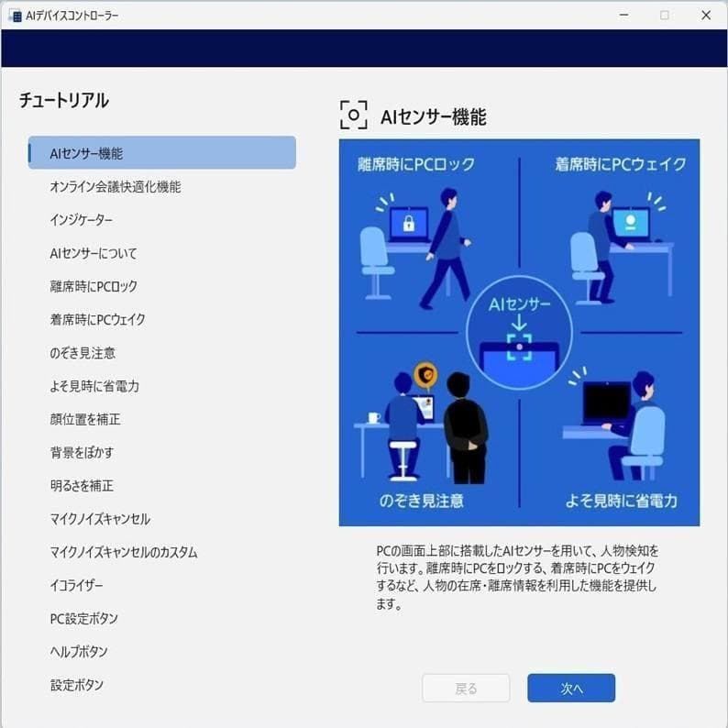
Task: Select インジケーター in the tutorial list
Action: [x=82, y=220]
